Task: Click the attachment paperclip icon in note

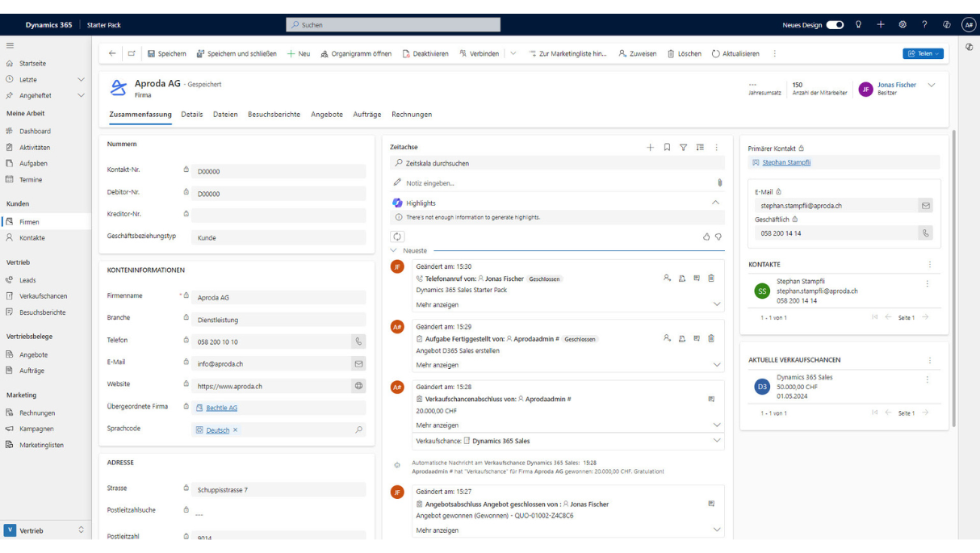Action: coord(719,183)
